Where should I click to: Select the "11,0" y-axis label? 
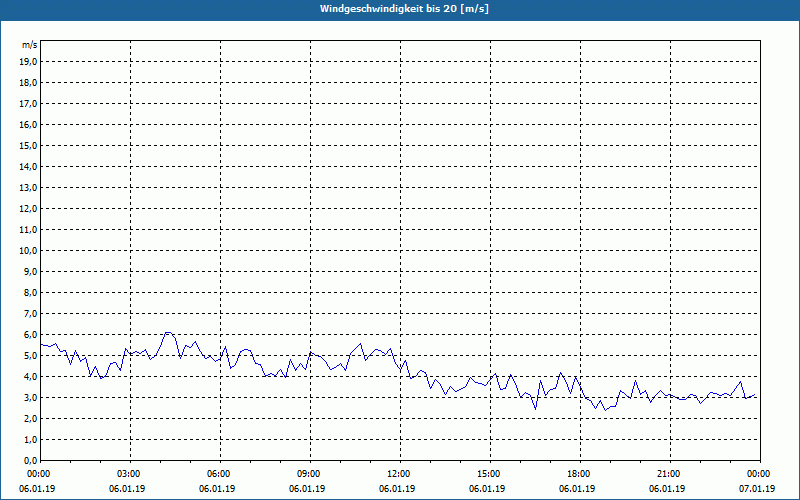pos(29,230)
